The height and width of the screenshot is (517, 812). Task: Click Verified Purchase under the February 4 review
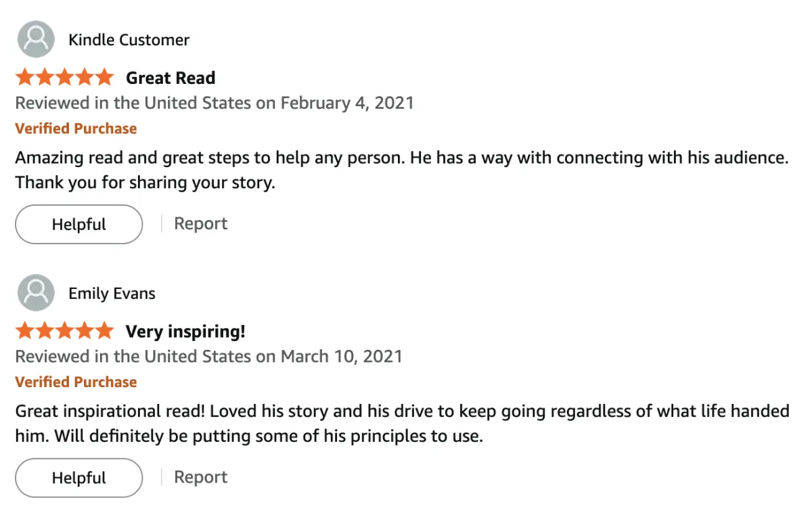(76, 129)
